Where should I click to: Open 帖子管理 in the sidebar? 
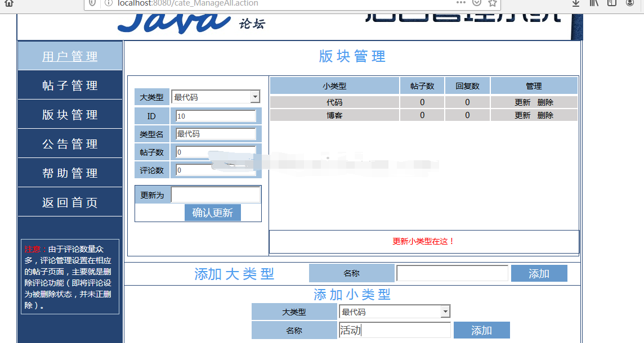(x=70, y=85)
